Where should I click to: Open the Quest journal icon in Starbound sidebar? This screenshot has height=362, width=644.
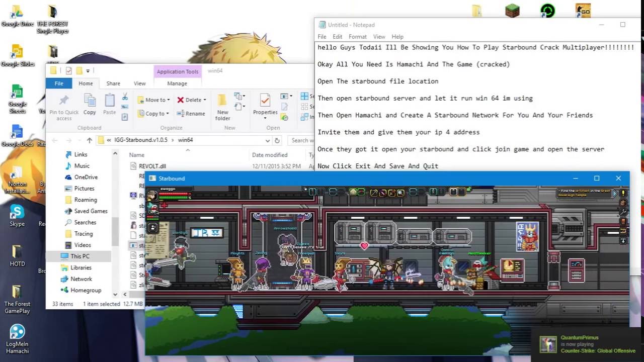(623, 193)
